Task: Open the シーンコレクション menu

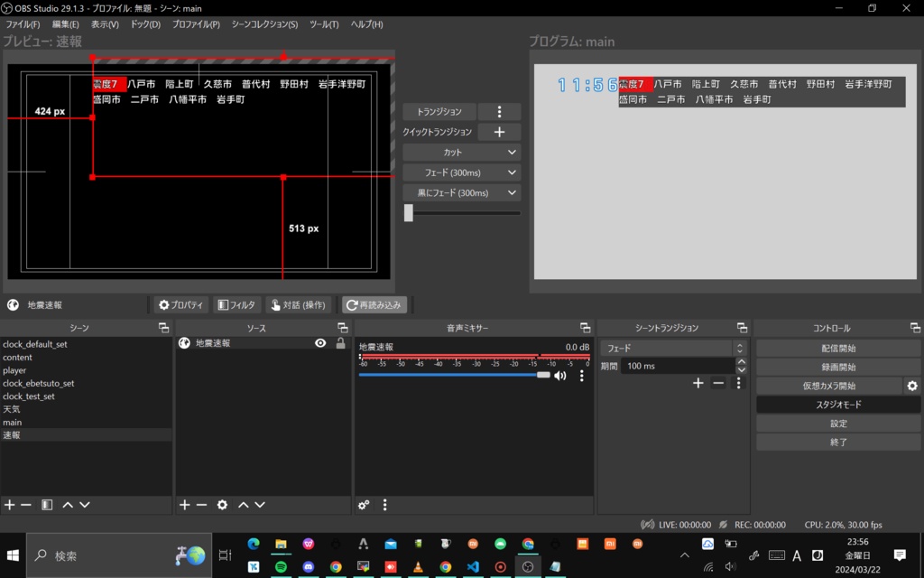Action: 264,24
